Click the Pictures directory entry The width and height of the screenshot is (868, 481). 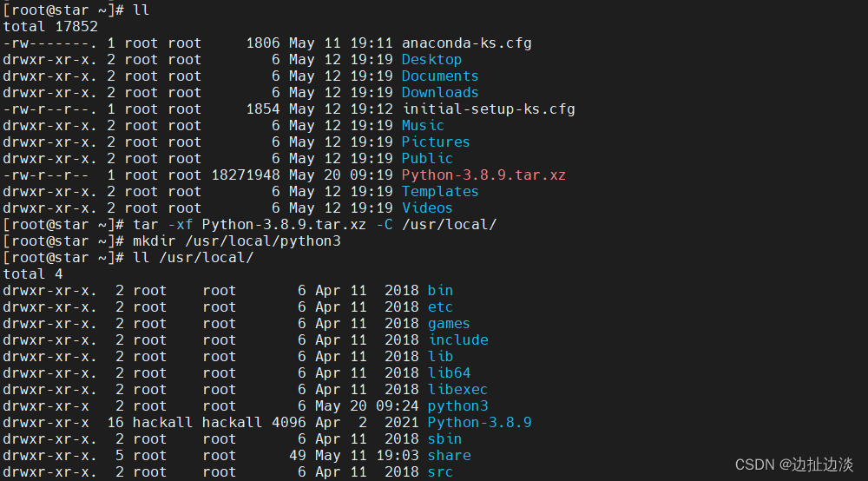coord(436,142)
